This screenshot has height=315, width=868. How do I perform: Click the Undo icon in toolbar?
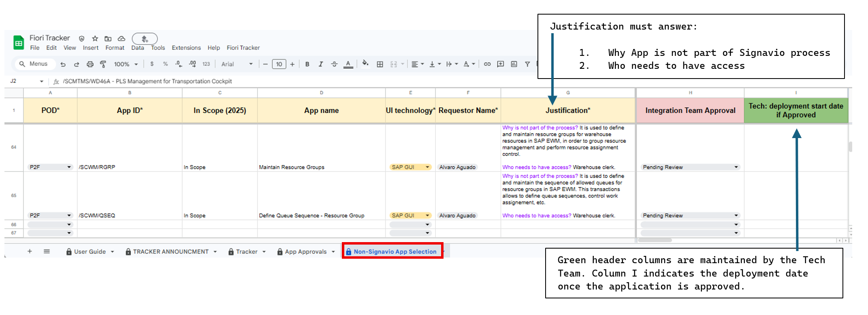[x=63, y=64]
